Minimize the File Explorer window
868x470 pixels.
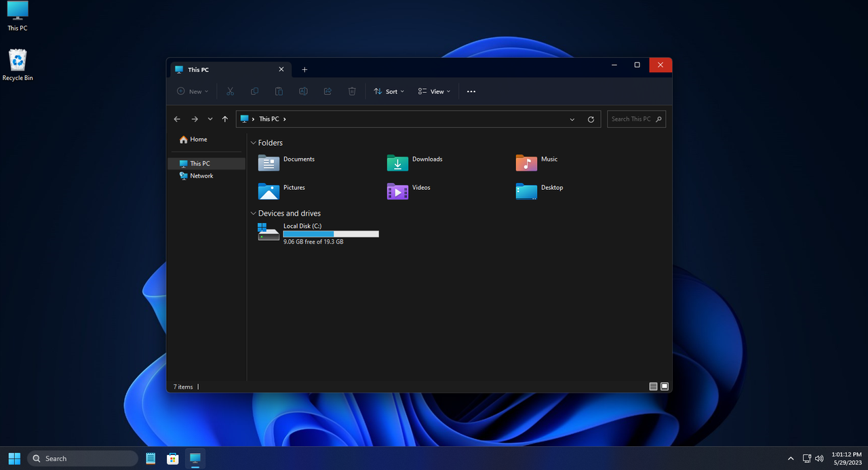coord(614,65)
